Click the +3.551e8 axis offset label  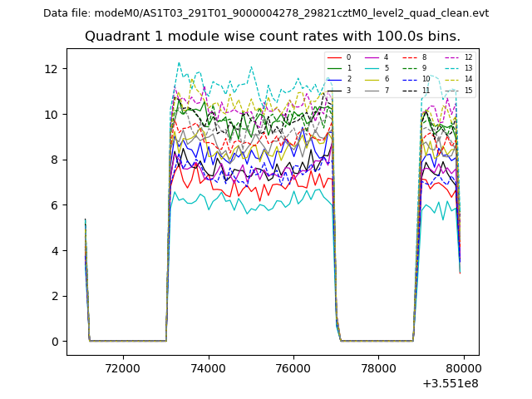(x=450, y=383)
